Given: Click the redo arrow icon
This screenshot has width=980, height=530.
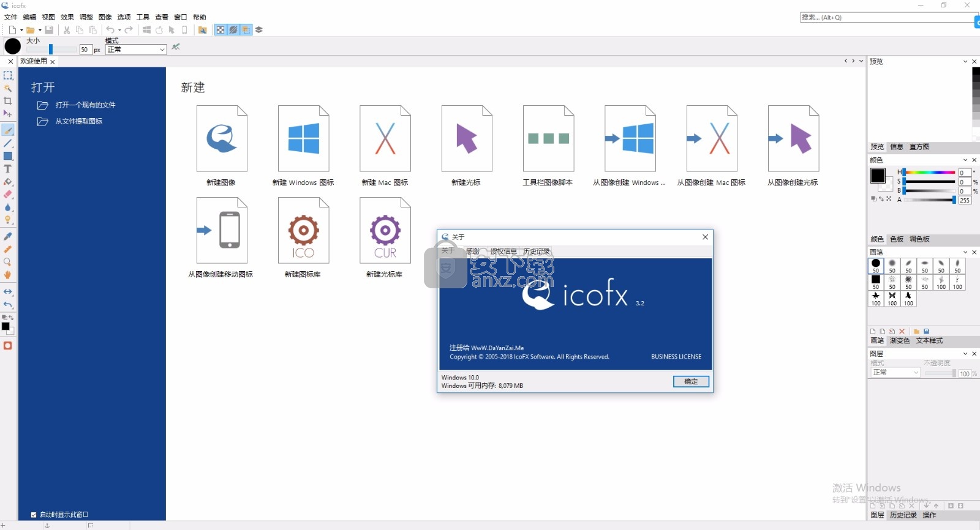Looking at the screenshot, I should coord(129,29).
